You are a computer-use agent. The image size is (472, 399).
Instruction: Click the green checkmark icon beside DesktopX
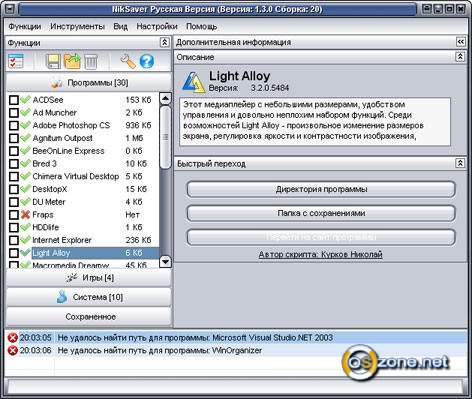click(x=25, y=189)
